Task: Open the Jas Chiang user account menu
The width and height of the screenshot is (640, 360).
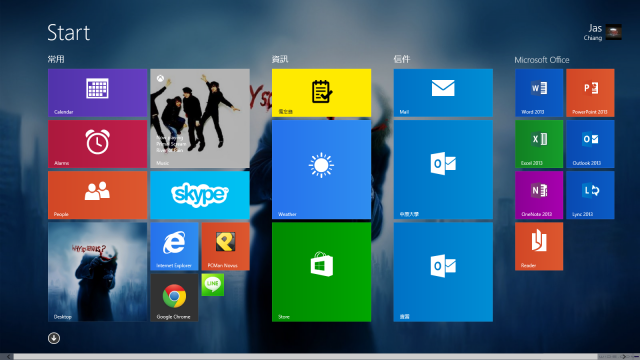Action: (602, 32)
